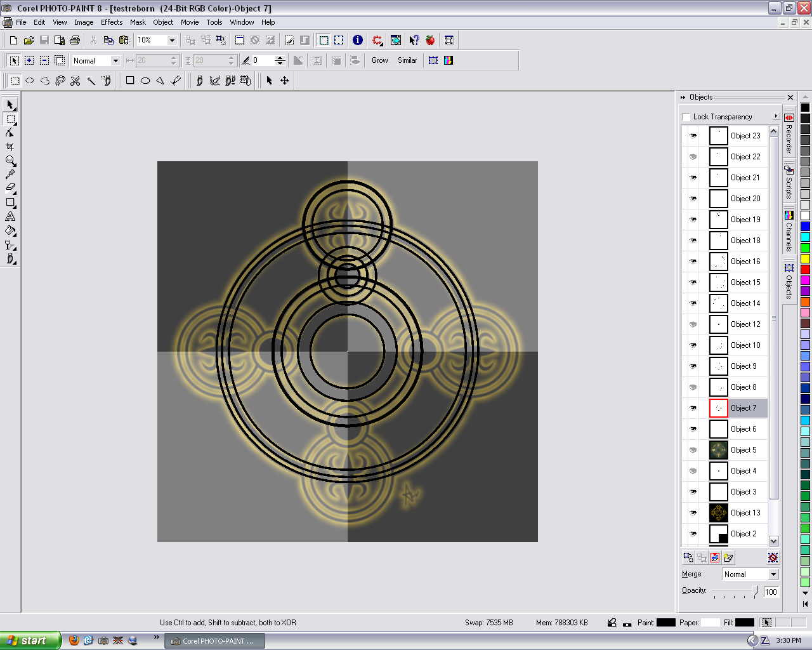Select the Object Picker tool in toolbox
The width and height of the screenshot is (812, 650).
(10, 105)
